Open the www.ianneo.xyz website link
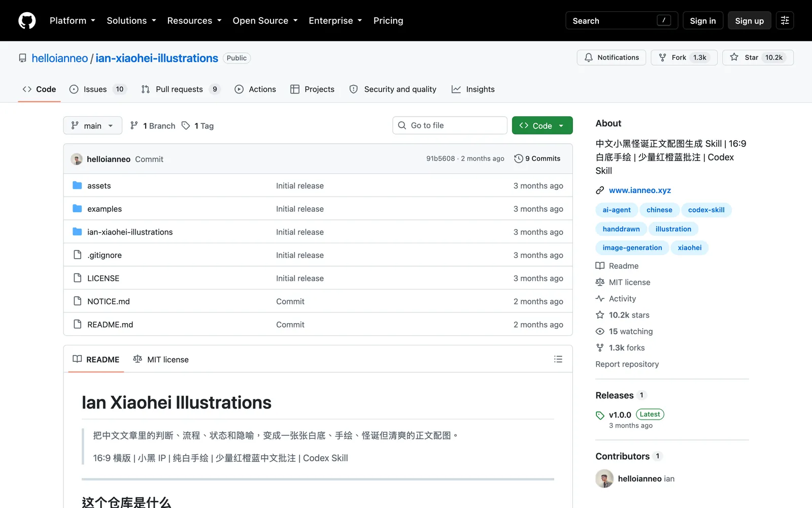The width and height of the screenshot is (812, 508). click(640, 190)
